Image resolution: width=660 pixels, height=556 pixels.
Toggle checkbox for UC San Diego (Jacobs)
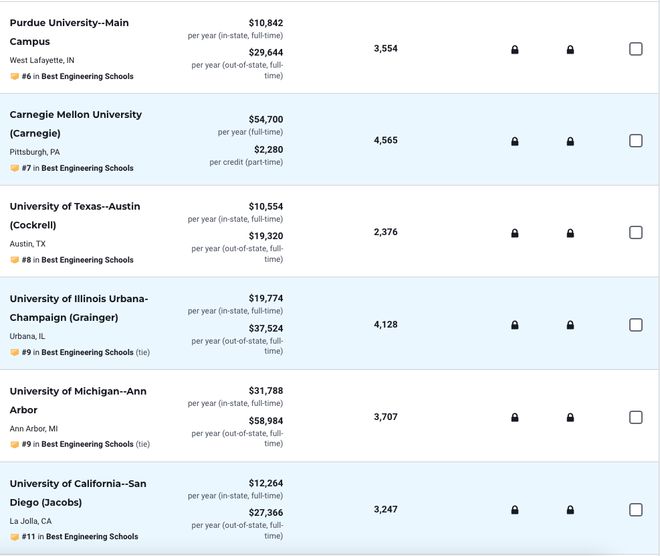click(635, 510)
